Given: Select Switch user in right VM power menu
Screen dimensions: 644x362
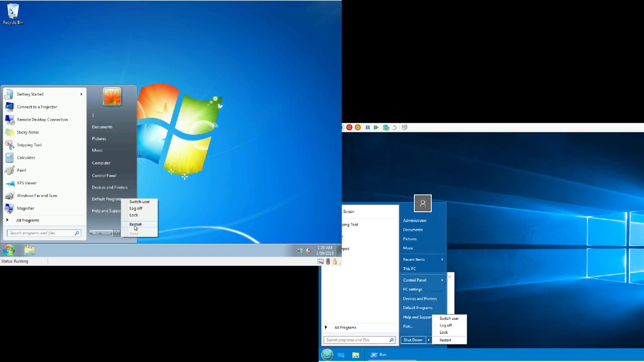Looking at the screenshot, I should click(449, 318).
